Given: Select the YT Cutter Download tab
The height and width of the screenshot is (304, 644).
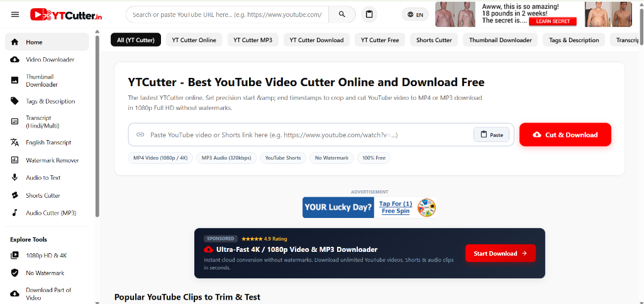Looking at the screenshot, I should [x=316, y=40].
